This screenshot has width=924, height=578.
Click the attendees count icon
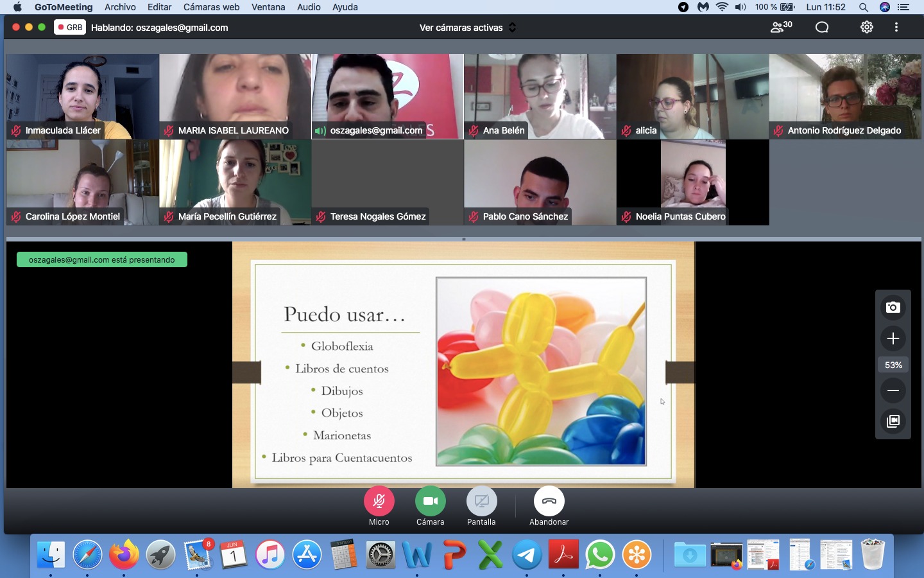[781, 27]
